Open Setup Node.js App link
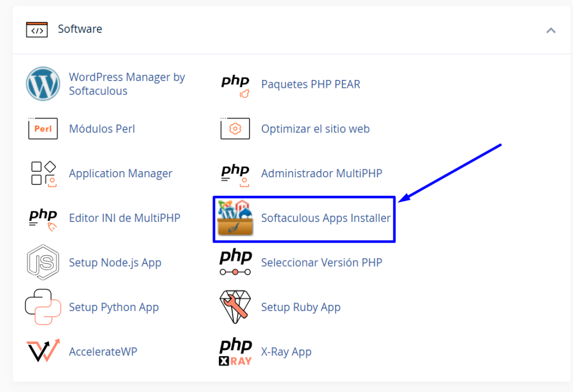Image resolution: width=573 pixels, height=392 pixels. click(115, 262)
